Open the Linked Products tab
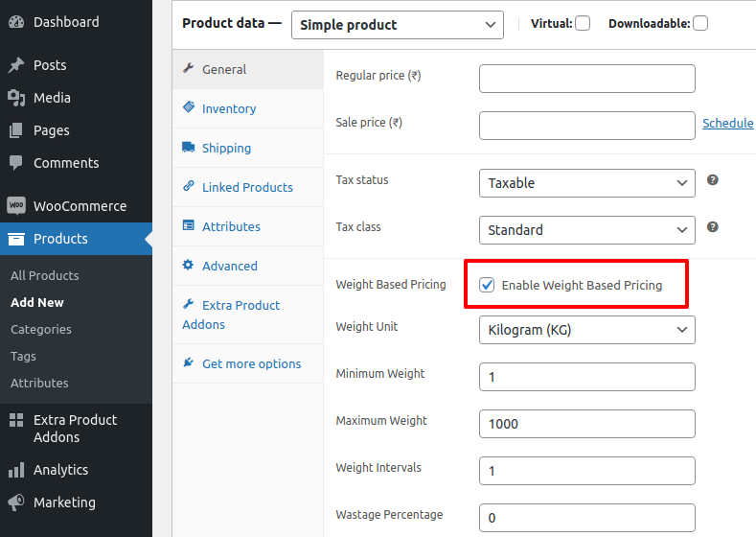Image resolution: width=756 pixels, height=537 pixels. (248, 187)
